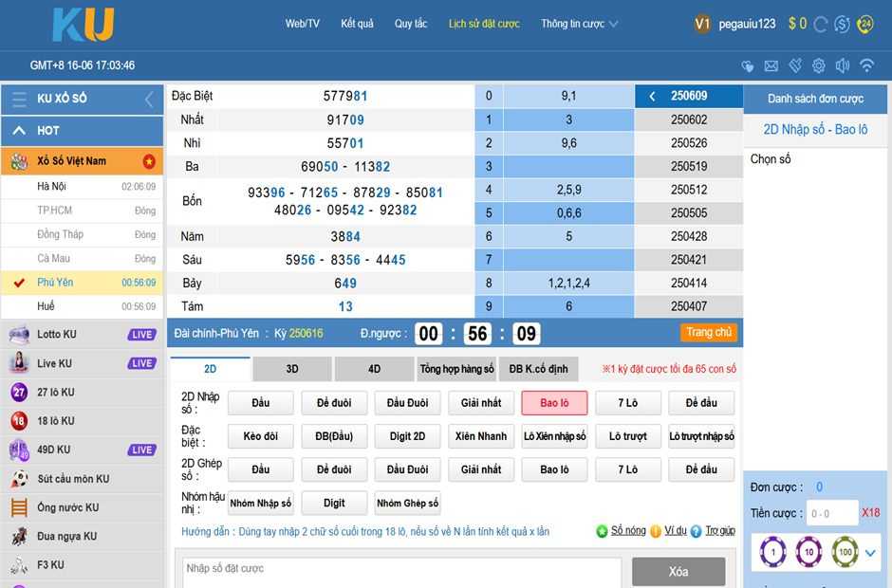
Task: Click the Lotto KU game icon
Action: pyautogui.click(x=19, y=335)
